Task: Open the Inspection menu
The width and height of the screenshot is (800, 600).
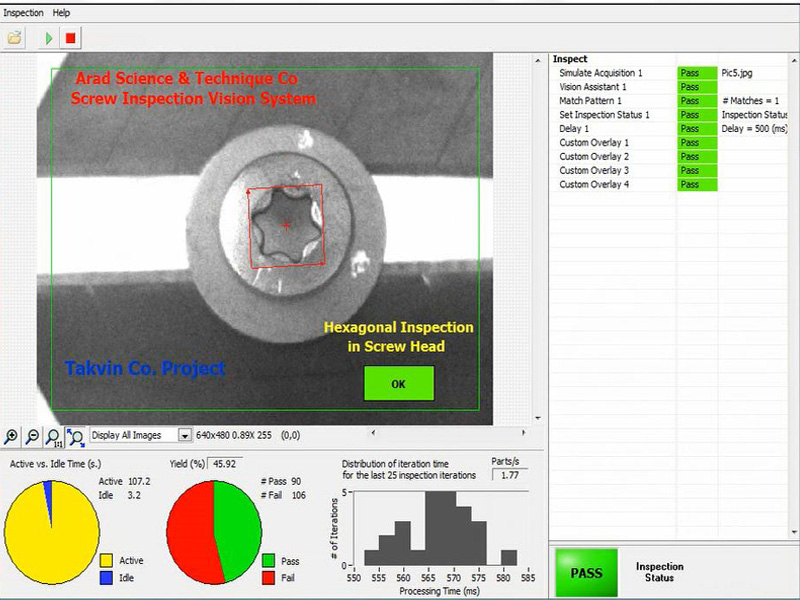Action: pyautogui.click(x=23, y=13)
